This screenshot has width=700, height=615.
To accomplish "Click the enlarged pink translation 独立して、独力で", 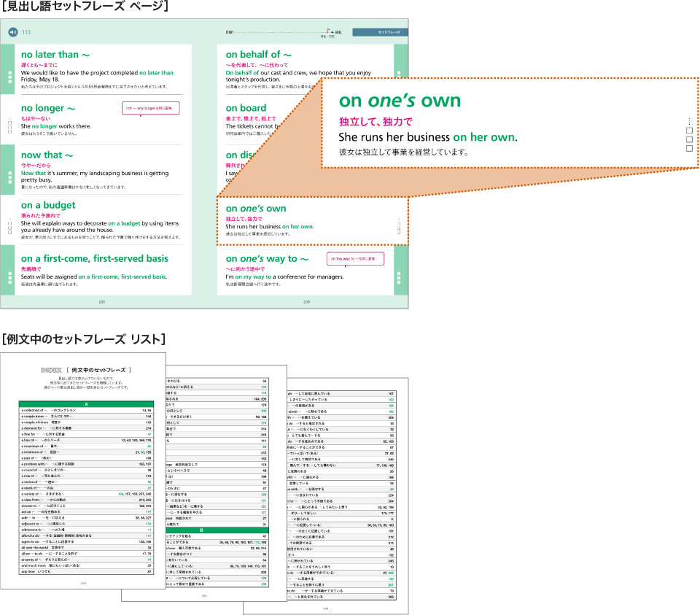I will point(376,122).
